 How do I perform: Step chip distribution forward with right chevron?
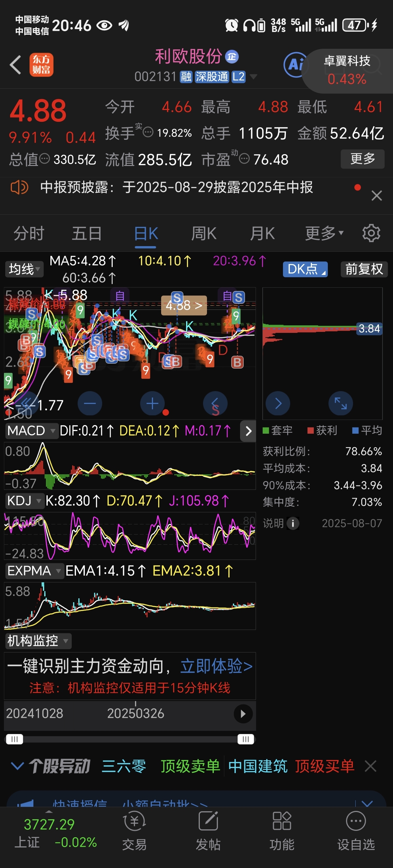(x=278, y=403)
